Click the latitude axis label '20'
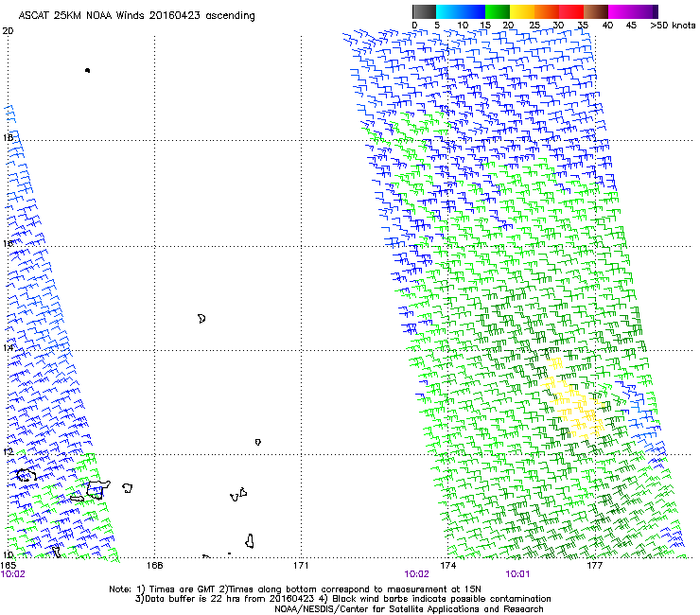 click(x=8, y=31)
